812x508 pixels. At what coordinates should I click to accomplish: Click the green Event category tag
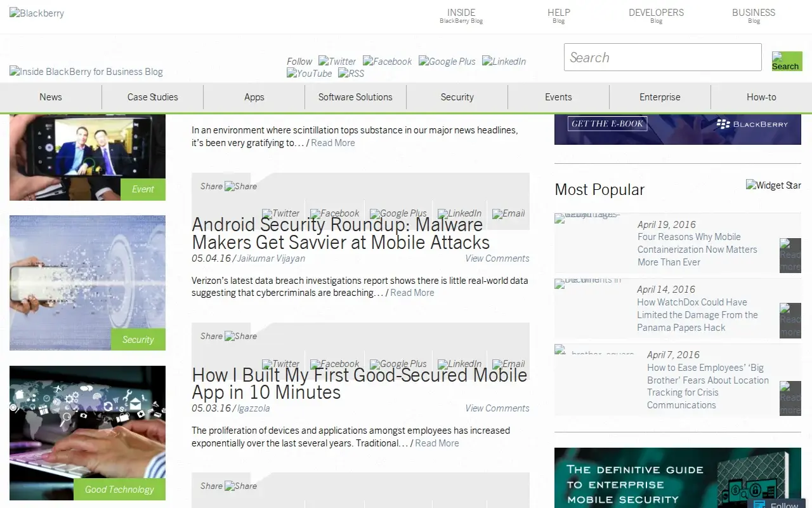click(143, 189)
